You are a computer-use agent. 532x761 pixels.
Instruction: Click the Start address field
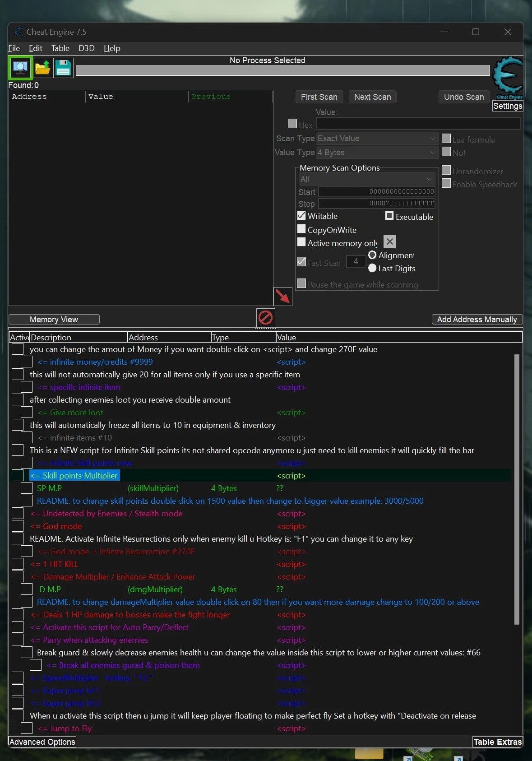pyautogui.click(x=377, y=192)
